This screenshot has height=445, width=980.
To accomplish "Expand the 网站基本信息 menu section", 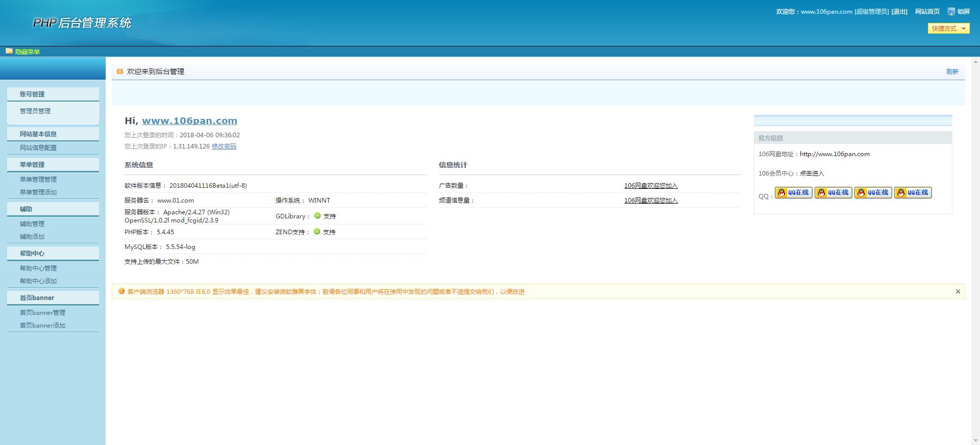I will click(53, 134).
